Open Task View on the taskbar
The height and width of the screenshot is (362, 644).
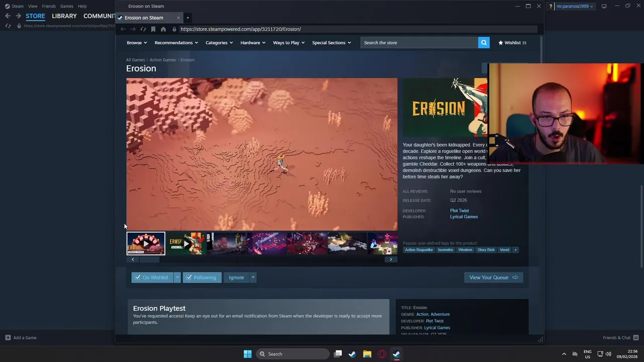pos(338,354)
